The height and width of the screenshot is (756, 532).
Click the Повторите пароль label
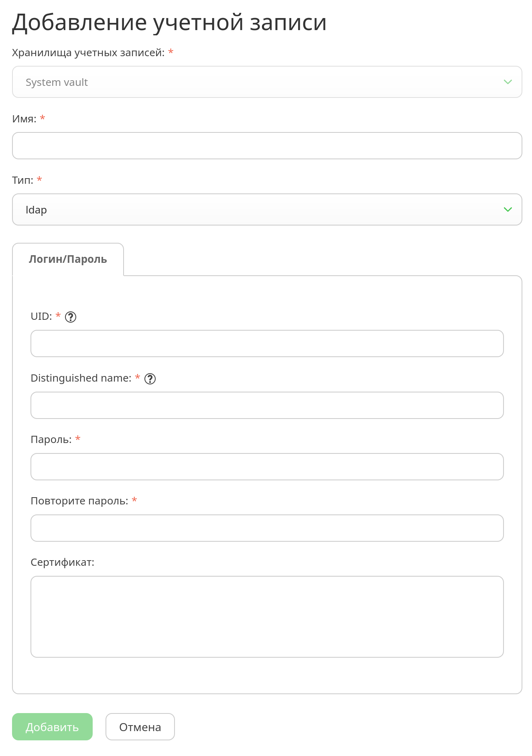[x=79, y=501]
